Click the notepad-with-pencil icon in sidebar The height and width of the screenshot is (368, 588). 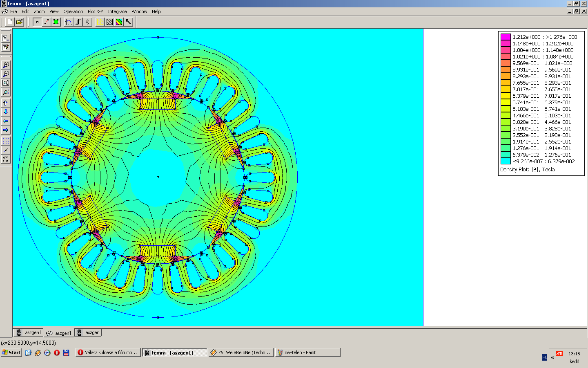(6, 47)
